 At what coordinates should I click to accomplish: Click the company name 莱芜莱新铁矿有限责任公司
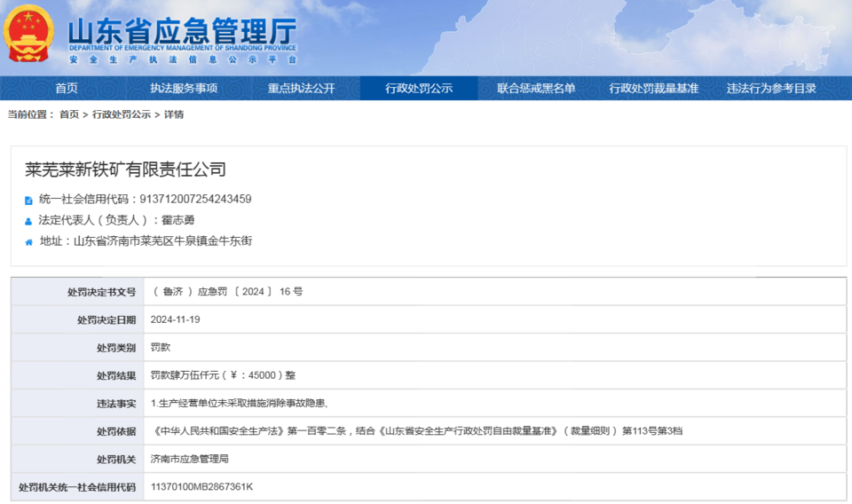point(125,169)
